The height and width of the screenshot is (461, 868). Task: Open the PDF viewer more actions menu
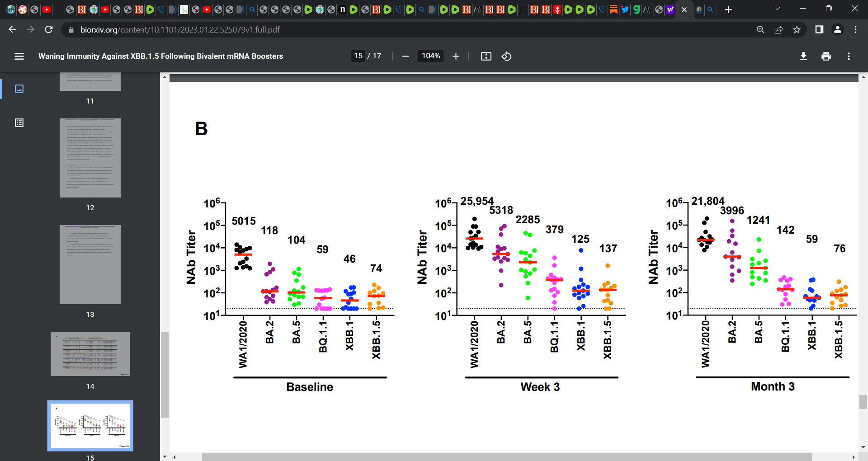pos(849,56)
